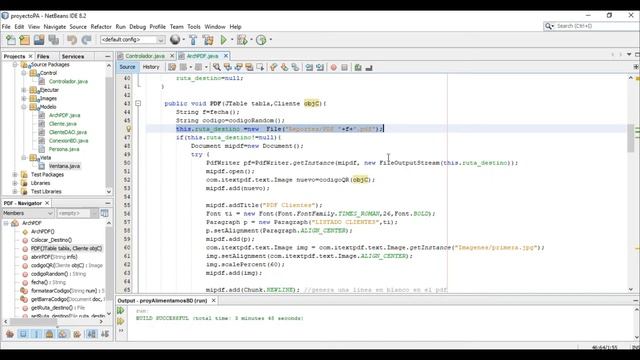Expand the Test Packages node

point(15,175)
